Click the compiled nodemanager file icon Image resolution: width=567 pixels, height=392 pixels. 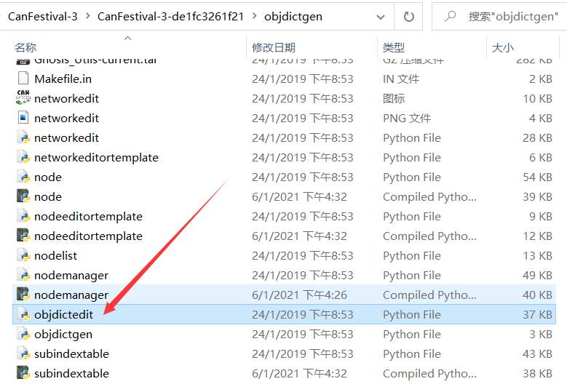click(x=23, y=295)
